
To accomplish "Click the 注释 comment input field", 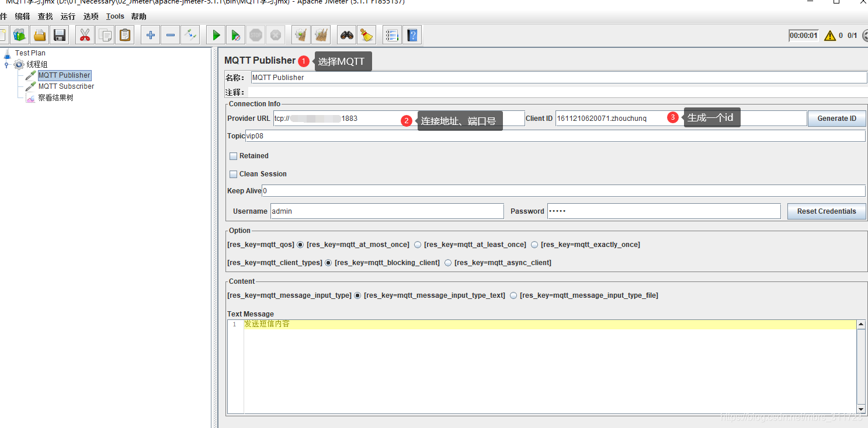I will coord(557,92).
